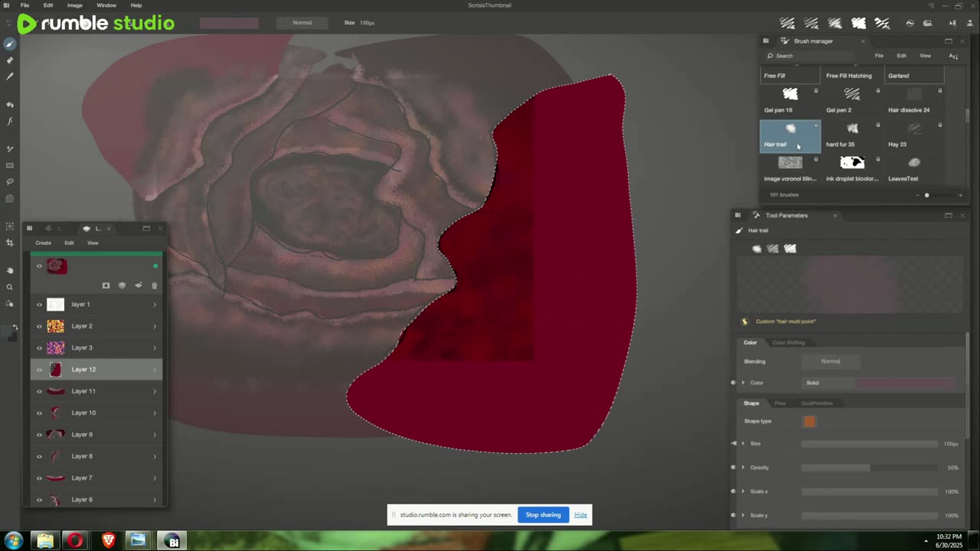Choose the LeavesTest brush
This screenshot has height=551, width=980.
913,168
